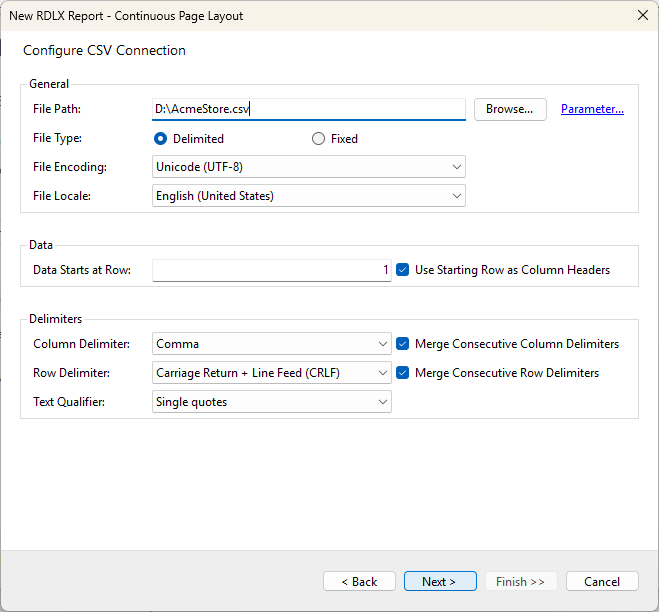Expand the File Encoding dropdown
The height and width of the screenshot is (612, 659).
[309, 167]
